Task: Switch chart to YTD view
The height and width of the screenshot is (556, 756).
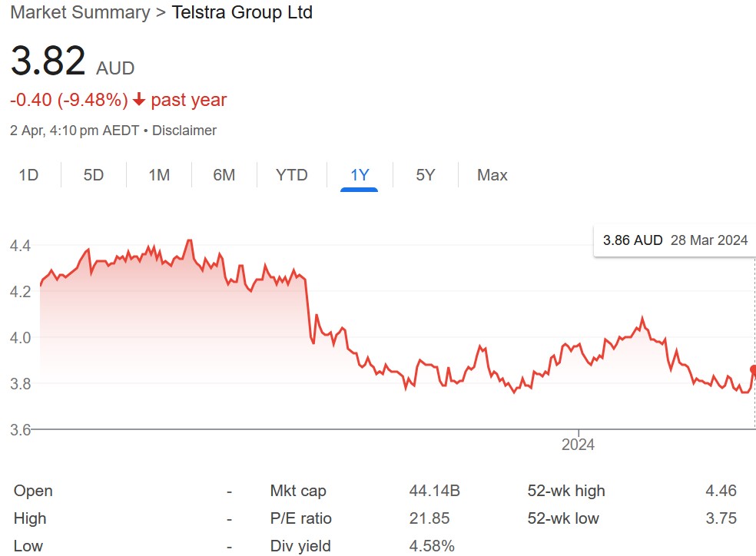Action: tap(291, 175)
